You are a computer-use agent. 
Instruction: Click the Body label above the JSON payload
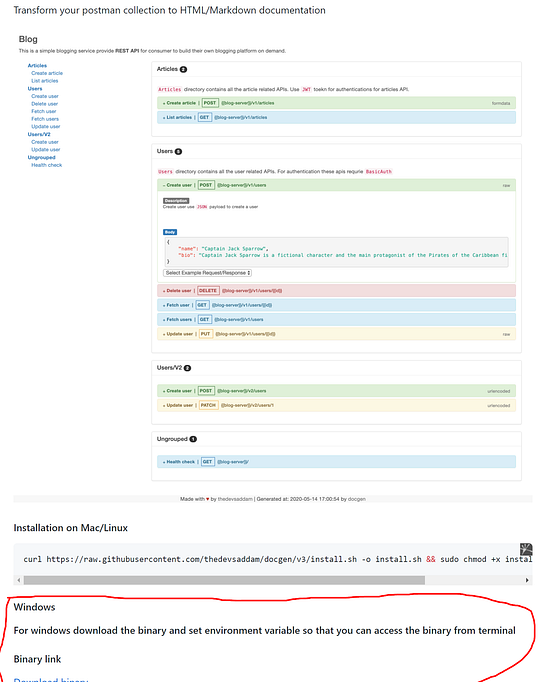(x=170, y=232)
